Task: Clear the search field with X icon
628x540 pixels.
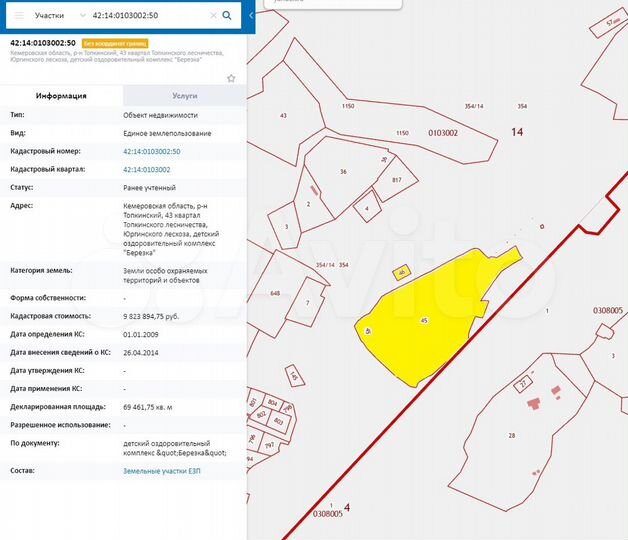Action: point(212,16)
